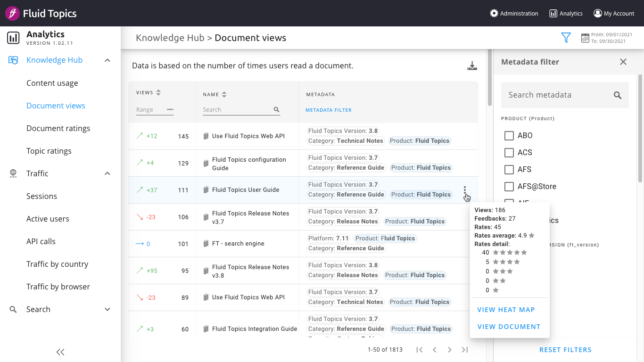Screen dimensions: 644x362
Task: Click the Knowledge Hub book icon
Action: [13, 60]
